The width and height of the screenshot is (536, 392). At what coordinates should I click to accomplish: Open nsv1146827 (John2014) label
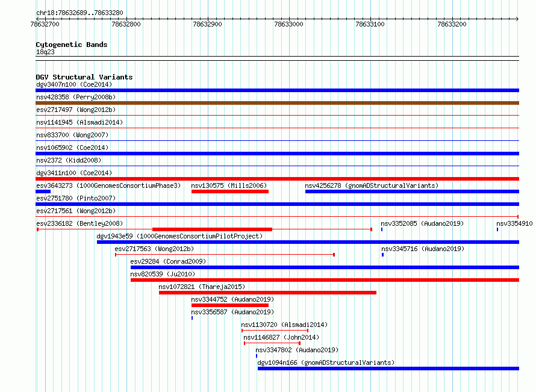[x=281, y=337]
